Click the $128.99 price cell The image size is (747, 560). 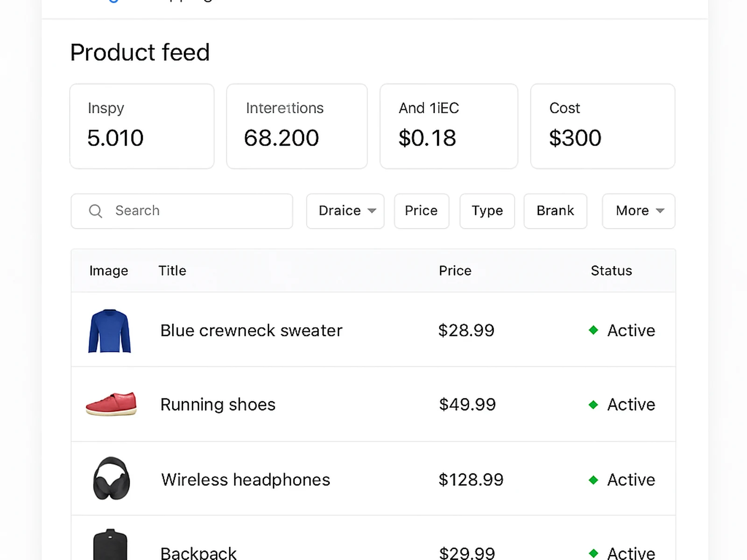click(x=471, y=480)
